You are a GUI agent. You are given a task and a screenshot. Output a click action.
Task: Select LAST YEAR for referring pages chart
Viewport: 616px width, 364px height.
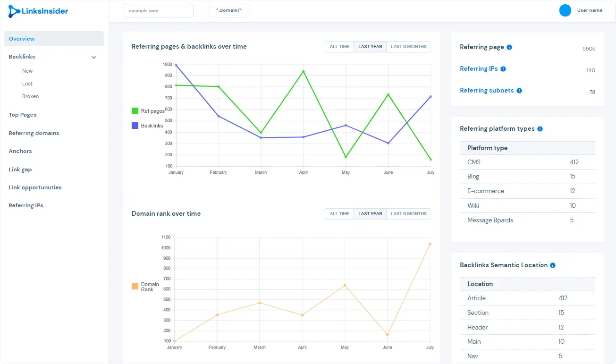pyautogui.click(x=370, y=47)
